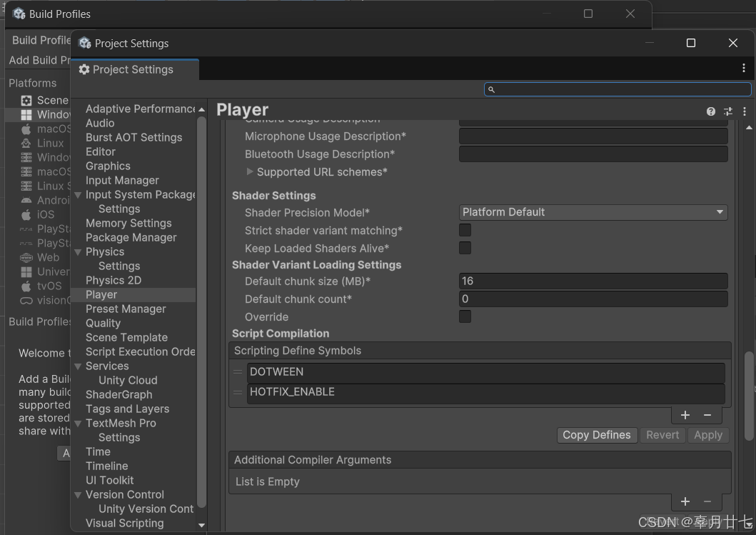Viewport: 756px width, 535px height.
Task: Edit Default chunk count field
Action: (593, 299)
